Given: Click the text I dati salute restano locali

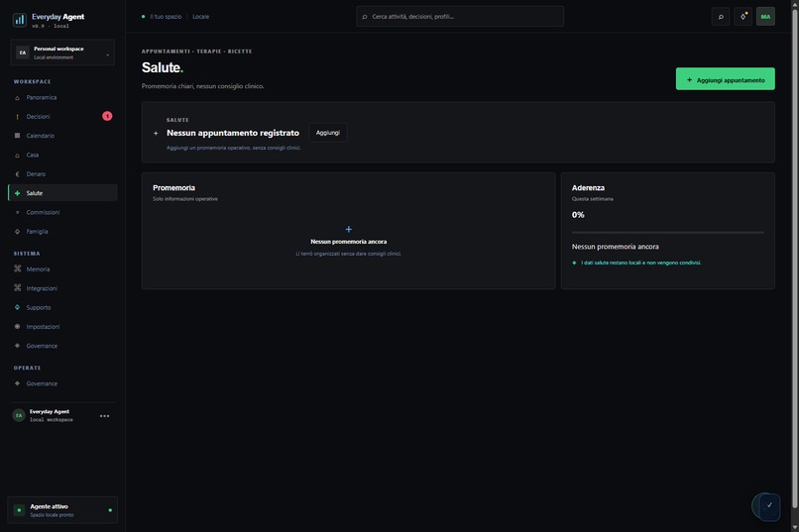Looking at the screenshot, I should point(641,263).
